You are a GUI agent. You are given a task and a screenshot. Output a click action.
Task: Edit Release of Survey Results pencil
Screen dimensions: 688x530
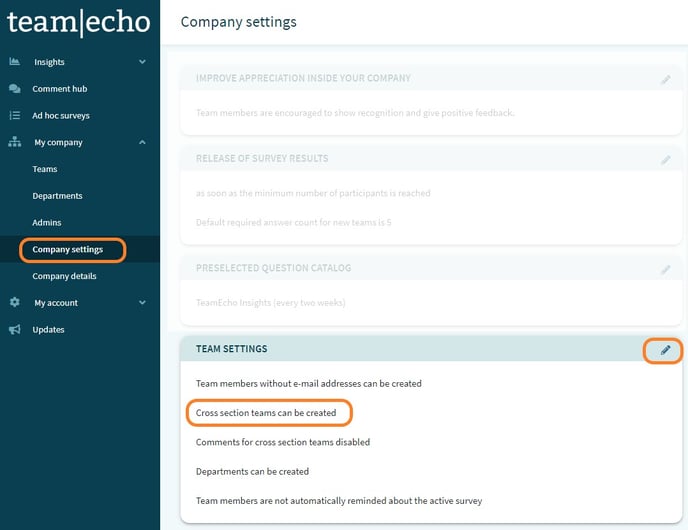(666, 160)
